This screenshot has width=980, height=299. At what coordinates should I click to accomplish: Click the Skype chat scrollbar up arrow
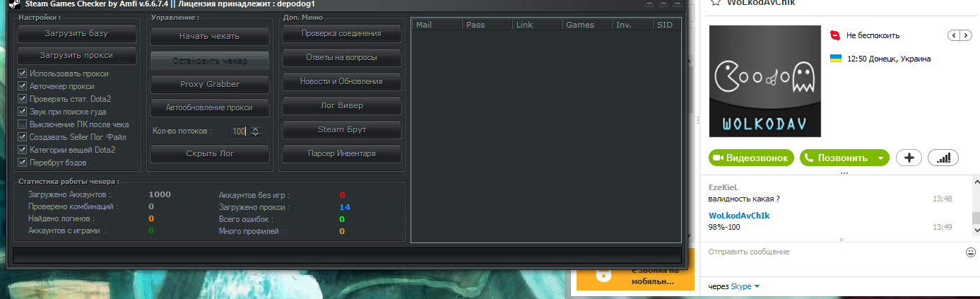tap(976, 182)
